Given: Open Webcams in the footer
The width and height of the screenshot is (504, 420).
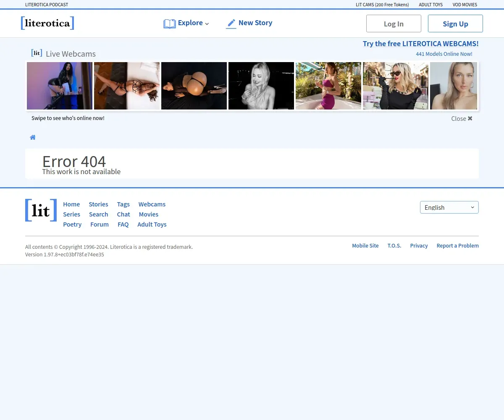Looking at the screenshot, I should click(152, 204).
